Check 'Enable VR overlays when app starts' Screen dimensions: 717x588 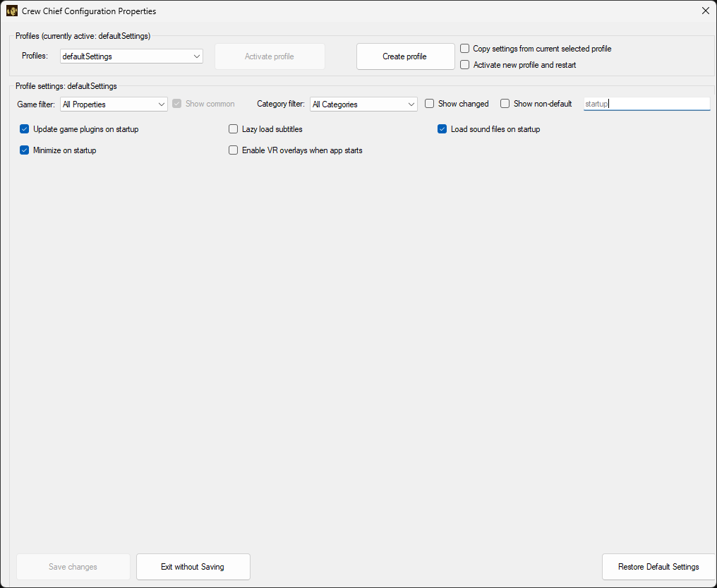(233, 150)
